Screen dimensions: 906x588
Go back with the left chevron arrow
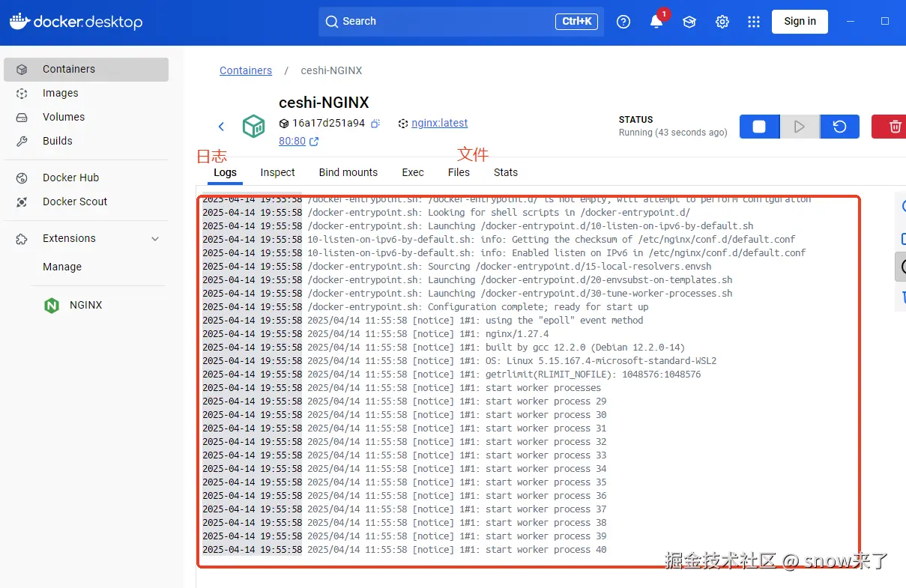tap(221, 127)
